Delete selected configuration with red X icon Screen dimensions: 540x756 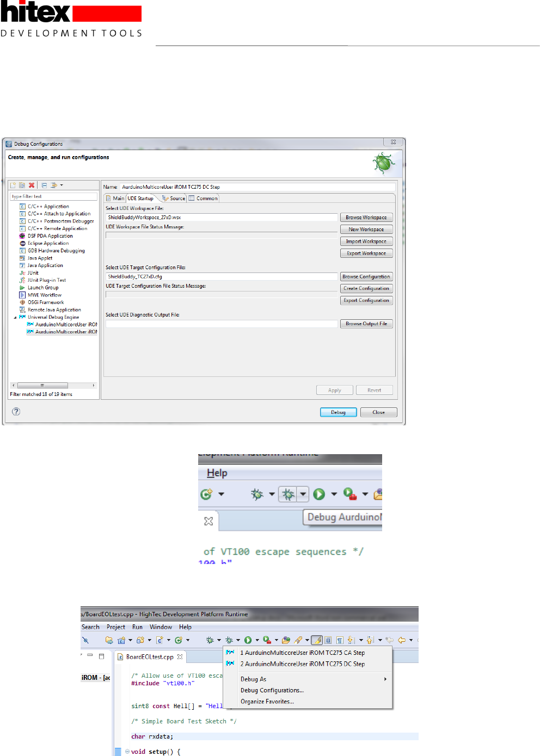click(32, 185)
